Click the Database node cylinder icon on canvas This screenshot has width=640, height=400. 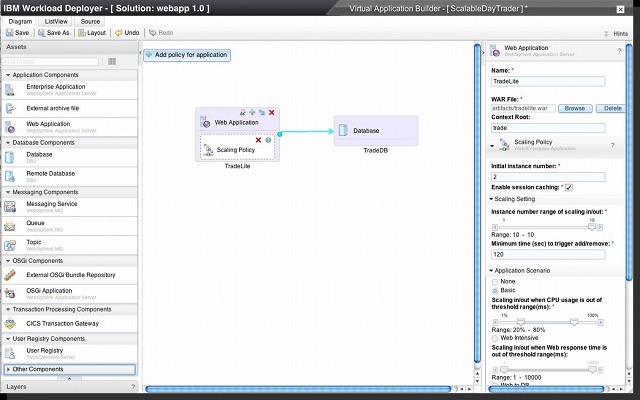(x=343, y=130)
